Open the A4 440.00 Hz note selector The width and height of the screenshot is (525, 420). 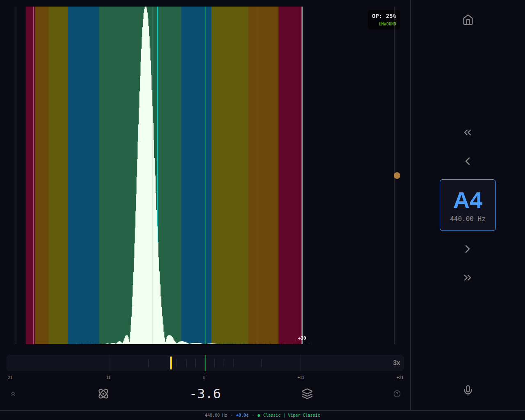[468, 205]
